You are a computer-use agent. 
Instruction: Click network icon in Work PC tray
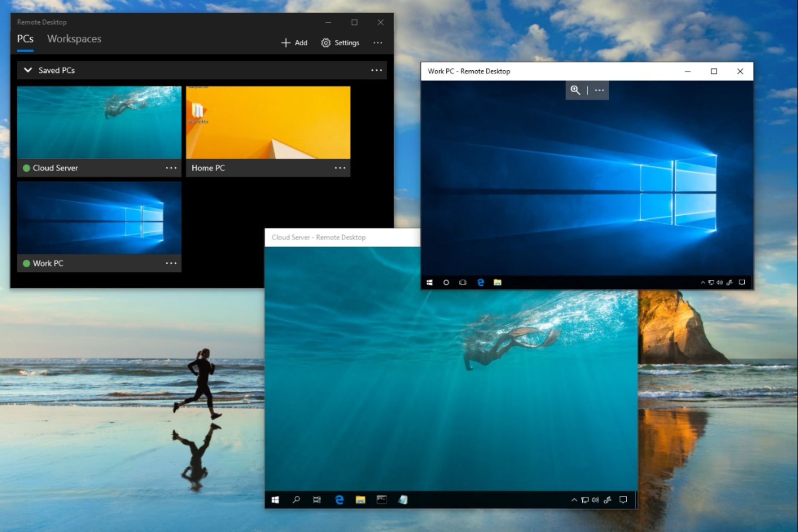tap(711, 283)
